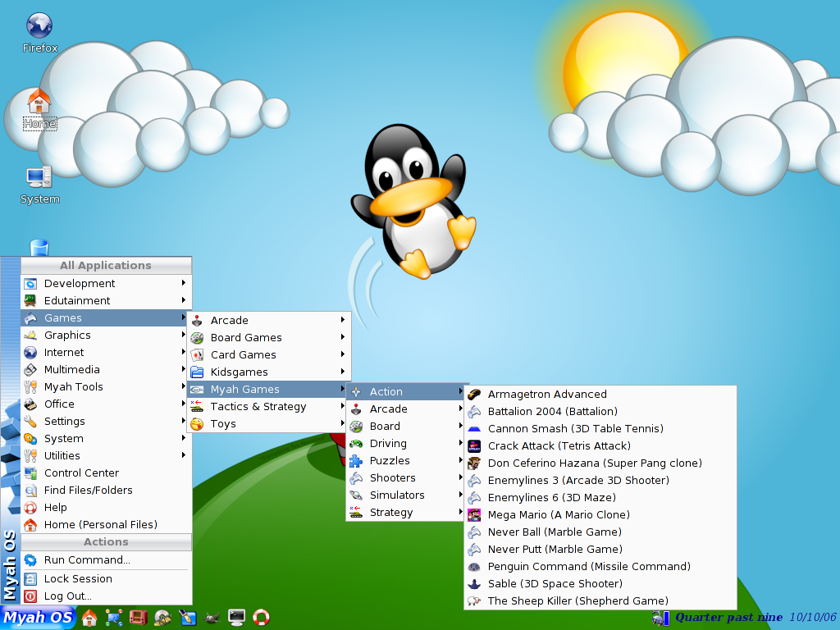The width and height of the screenshot is (840, 630).
Task: Open Home (Personal Files)
Action: pos(106,524)
